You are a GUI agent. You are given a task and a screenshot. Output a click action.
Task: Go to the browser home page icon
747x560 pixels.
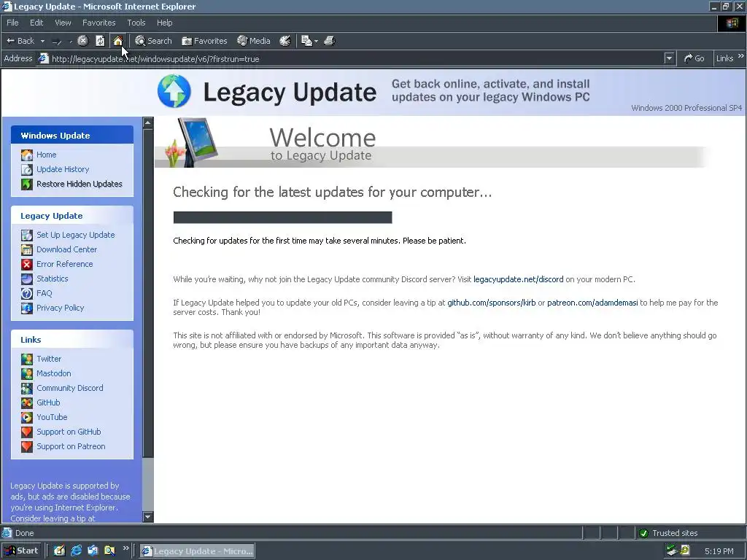click(117, 41)
